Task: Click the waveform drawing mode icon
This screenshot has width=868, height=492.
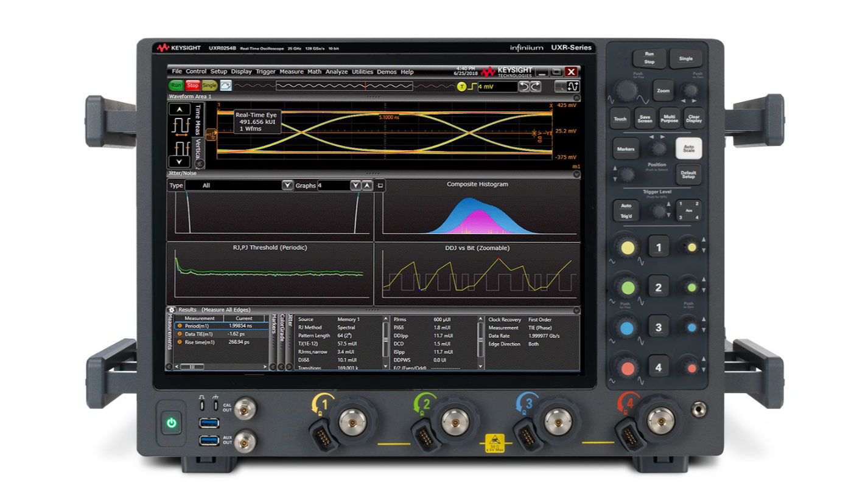Action: [573, 87]
